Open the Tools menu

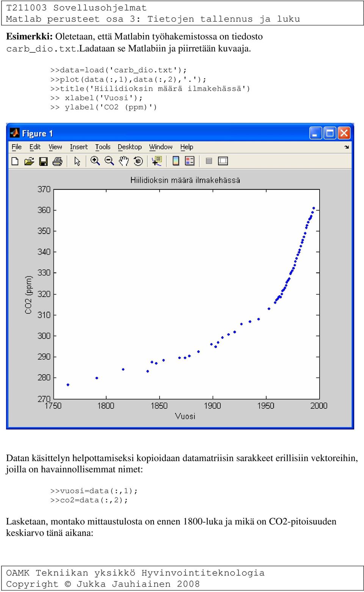(x=103, y=147)
